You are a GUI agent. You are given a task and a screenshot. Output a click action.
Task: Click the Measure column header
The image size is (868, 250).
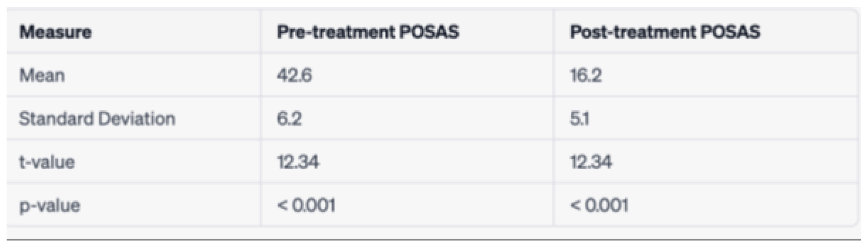55,32
